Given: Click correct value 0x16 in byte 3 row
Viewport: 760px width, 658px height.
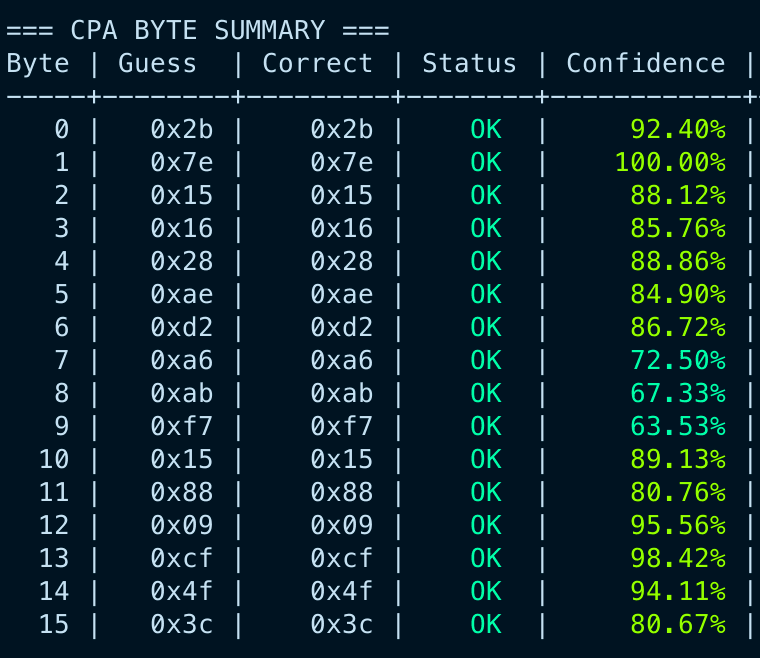Looking at the screenshot, I should [342, 228].
